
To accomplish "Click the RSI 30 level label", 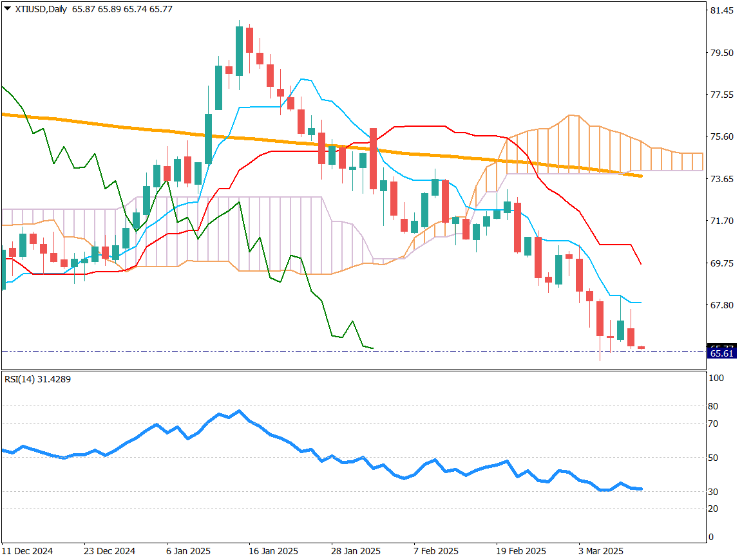I will [x=713, y=492].
